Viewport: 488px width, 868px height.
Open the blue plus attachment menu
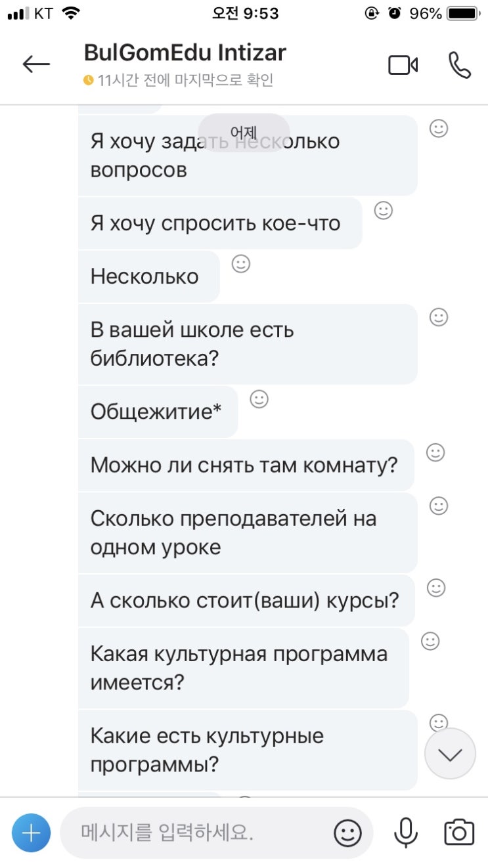pos(31,833)
